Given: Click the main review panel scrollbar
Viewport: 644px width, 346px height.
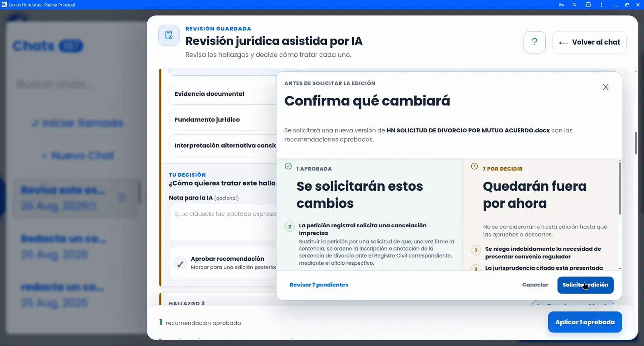Looking at the screenshot, I should (636, 142).
